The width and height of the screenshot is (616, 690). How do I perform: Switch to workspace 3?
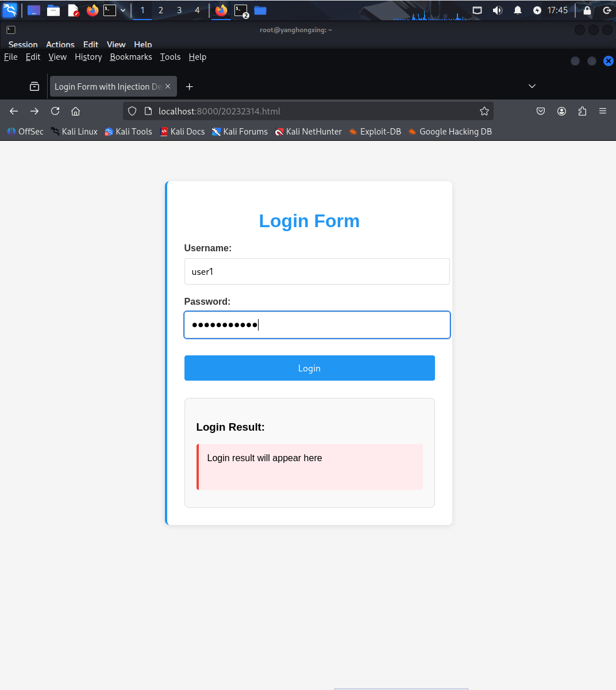[179, 10]
